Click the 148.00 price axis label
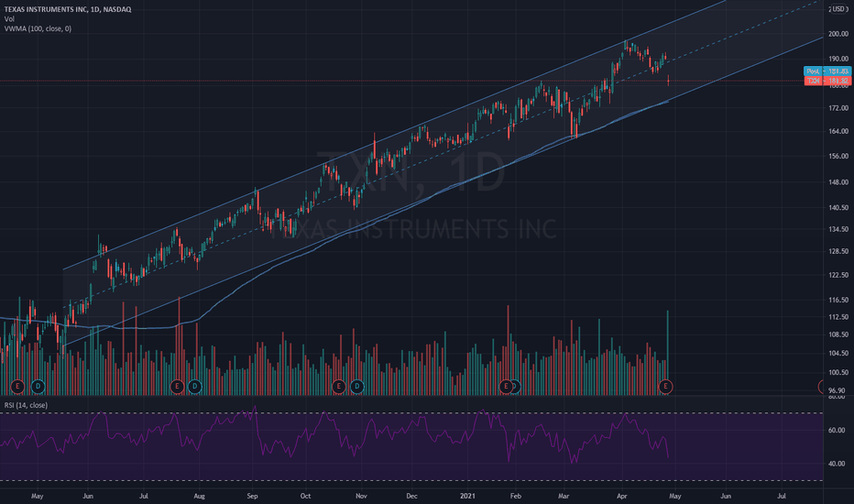The image size is (854, 504). point(838,182)
